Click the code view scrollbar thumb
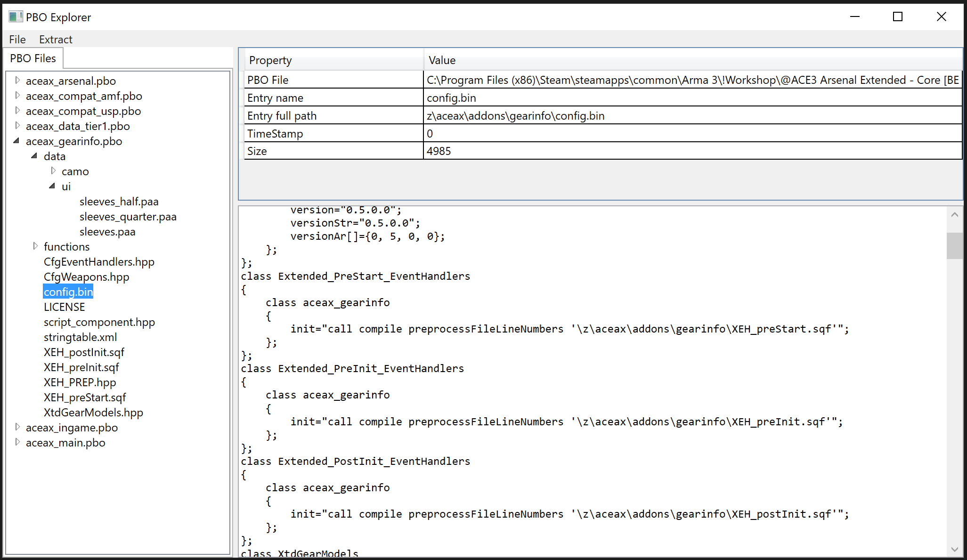Viewport: 967px width, 560px height. [x=955, y=246]
